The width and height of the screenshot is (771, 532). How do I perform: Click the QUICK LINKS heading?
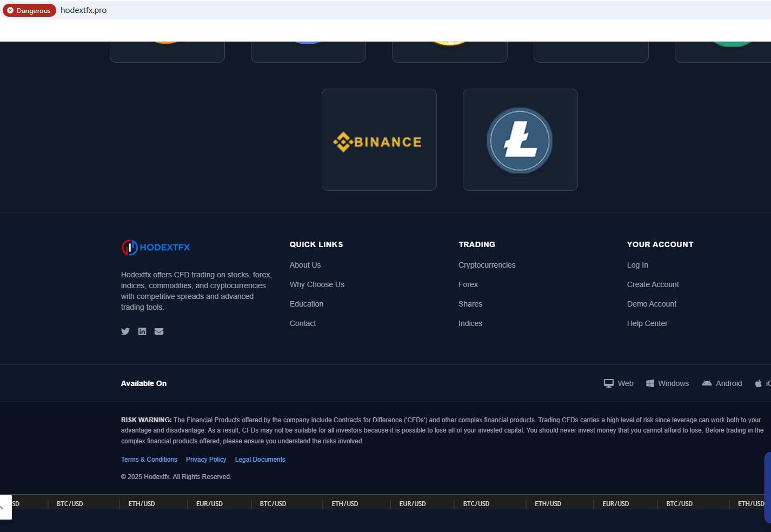tap(316, 244)
